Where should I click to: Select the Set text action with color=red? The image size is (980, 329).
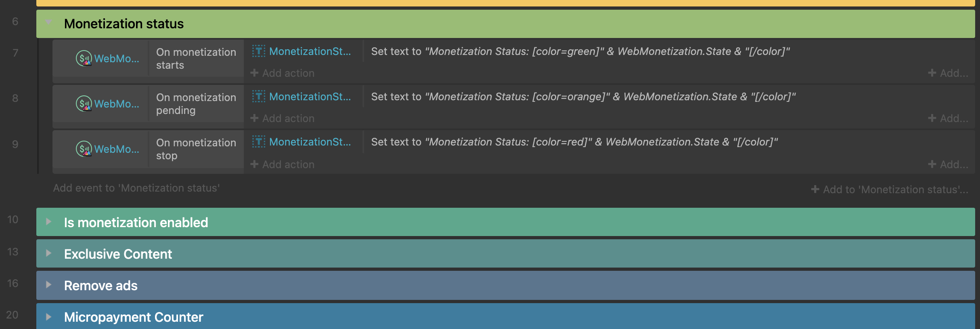574,142
